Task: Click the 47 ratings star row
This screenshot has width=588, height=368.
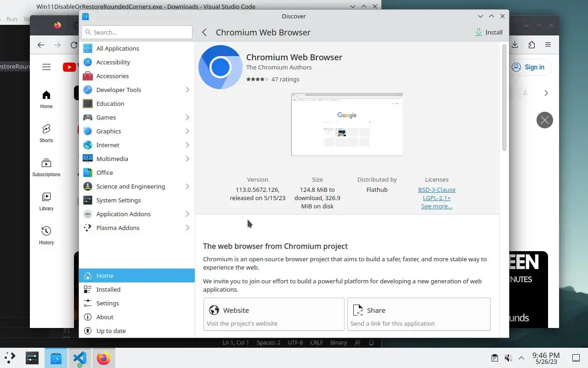Action: tap(273, 79)
